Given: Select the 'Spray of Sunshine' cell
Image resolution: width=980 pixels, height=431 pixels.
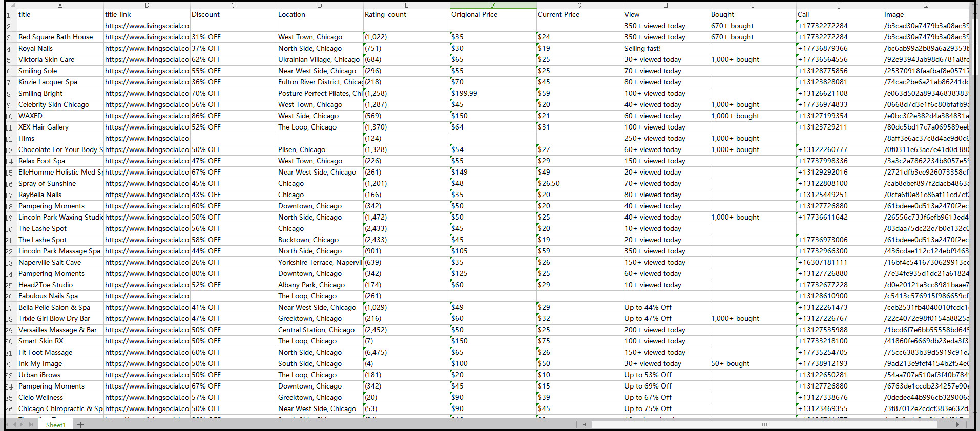Looking at the screenshot, I should tap(60, 184).
